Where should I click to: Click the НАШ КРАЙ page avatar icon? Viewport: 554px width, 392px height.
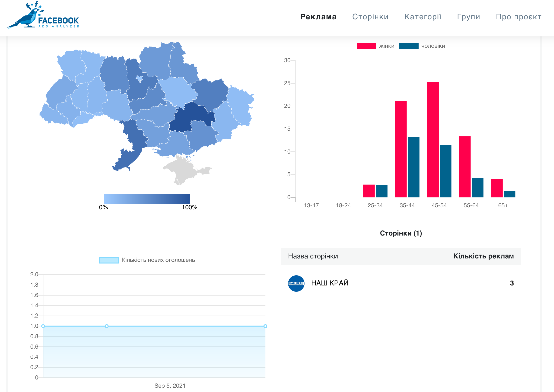296,283
